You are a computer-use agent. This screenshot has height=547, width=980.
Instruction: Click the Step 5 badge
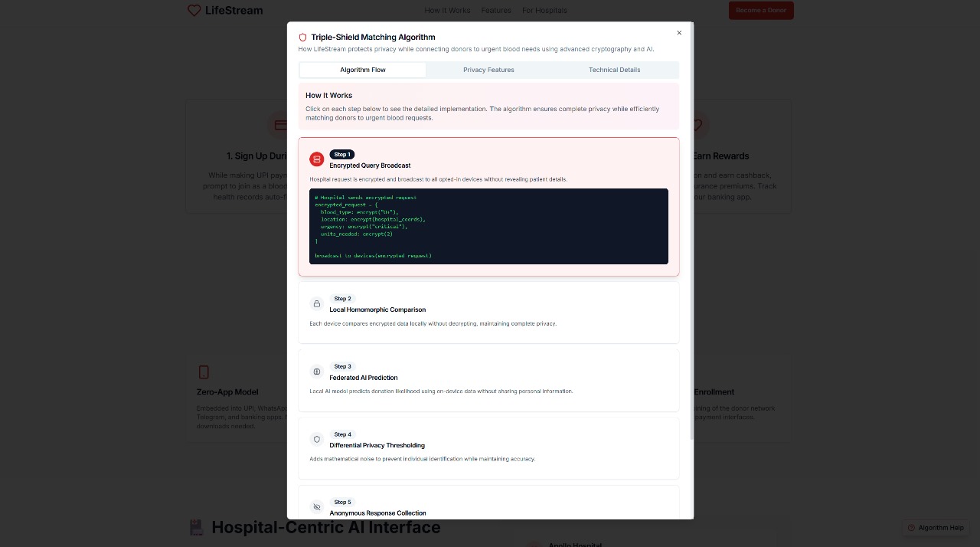pyautogui.click(x=342, y=502)
